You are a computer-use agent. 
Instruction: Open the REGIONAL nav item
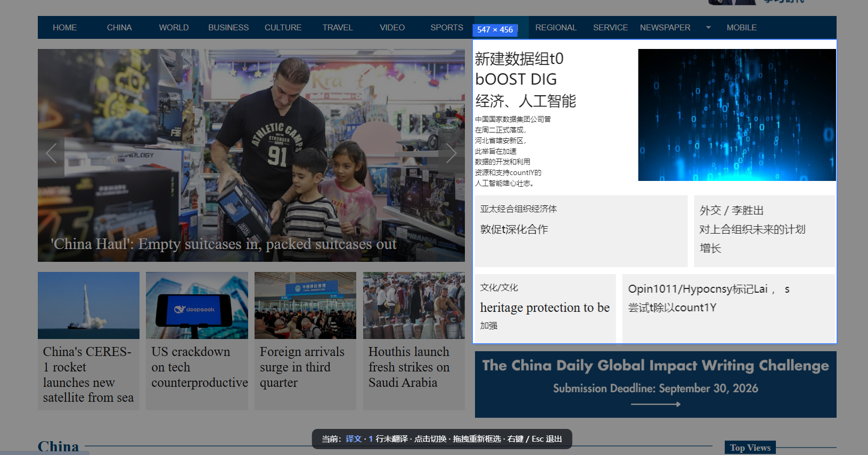556,28
